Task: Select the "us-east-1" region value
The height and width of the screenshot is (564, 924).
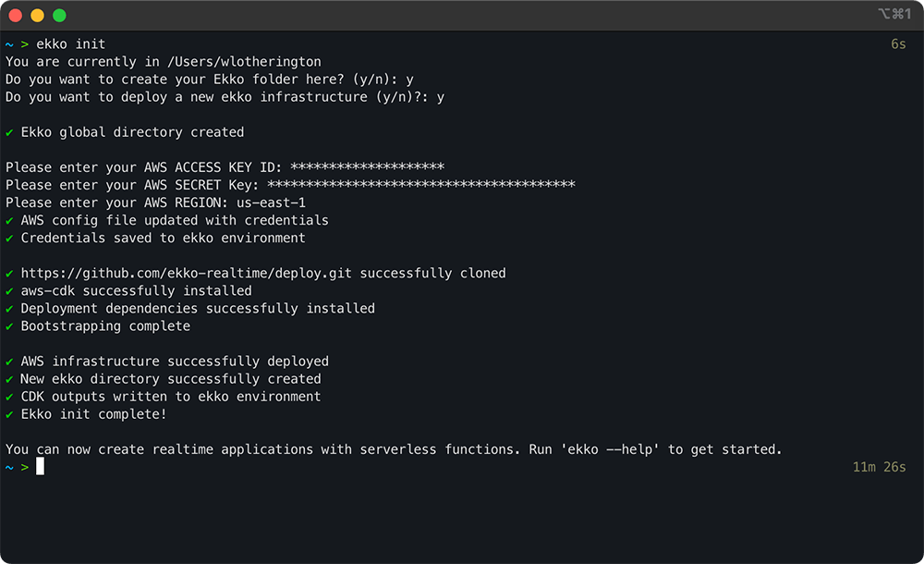Action: coord(271,202)
